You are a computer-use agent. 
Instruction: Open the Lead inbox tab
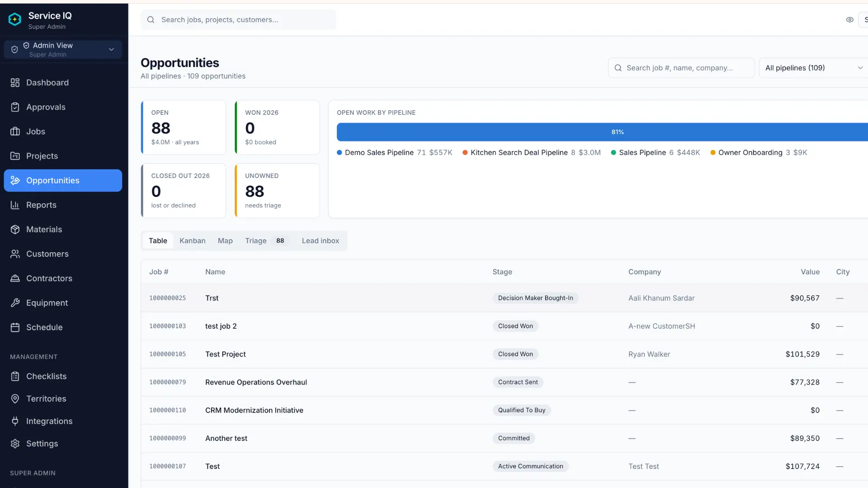pyautogui.click(x=320, y=241)
